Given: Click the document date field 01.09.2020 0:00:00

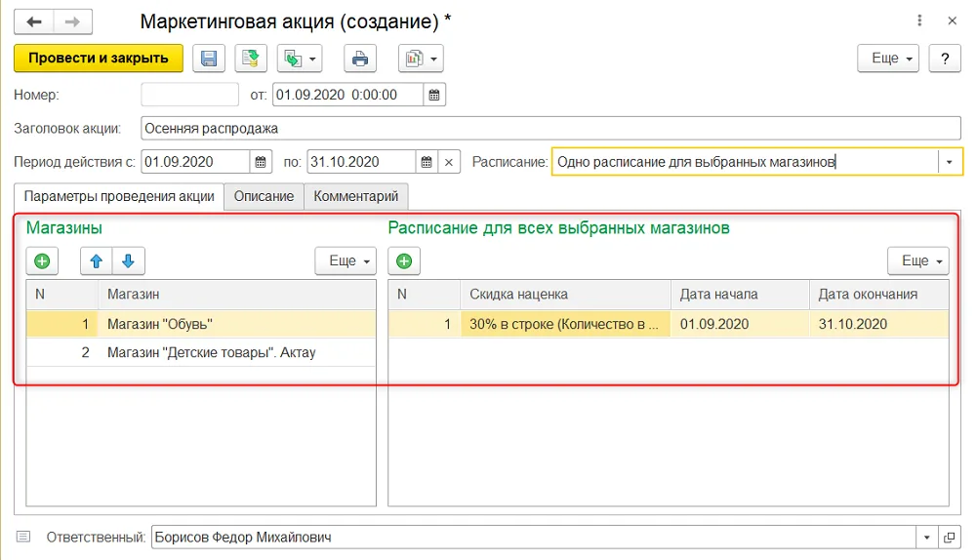Looking at the screenshot, I should 348,95.
